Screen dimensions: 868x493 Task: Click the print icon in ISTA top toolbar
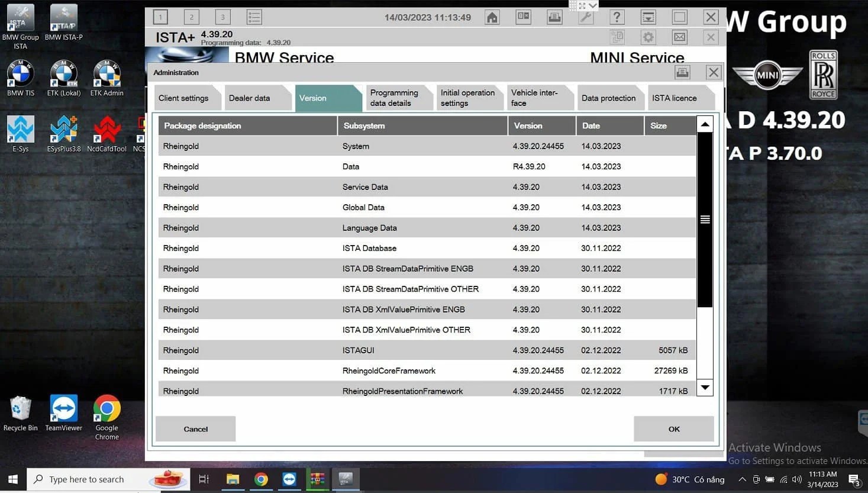click(x=554, y=17)
